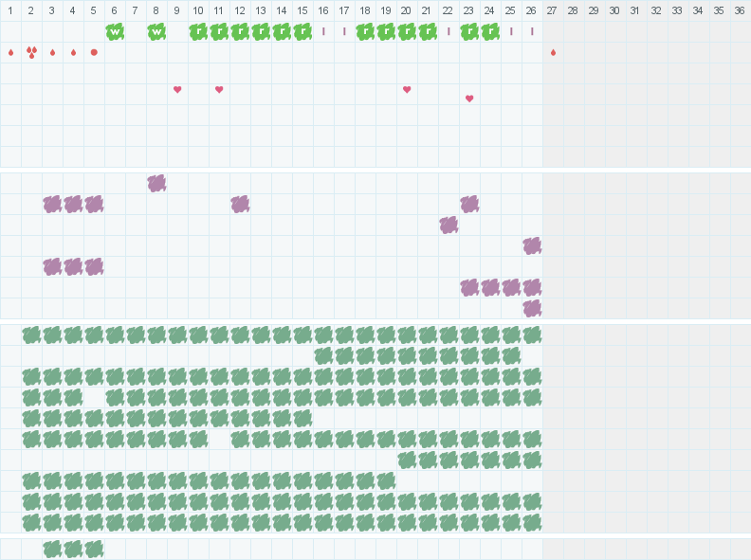Click the green 'w' marker on day 8
This screenshot has height=560, width=751.
pyautogui.click(x=156, y=31)
